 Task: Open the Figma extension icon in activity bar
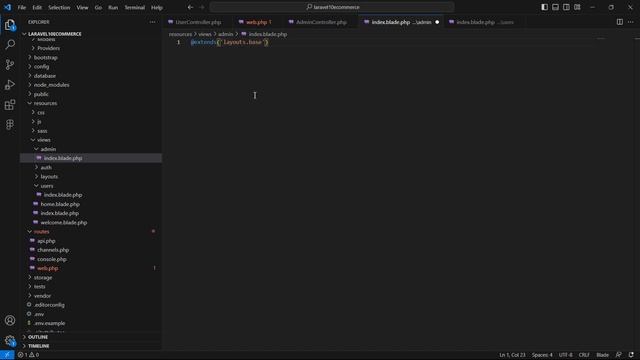pyautogui.click(x=10, y=124)
